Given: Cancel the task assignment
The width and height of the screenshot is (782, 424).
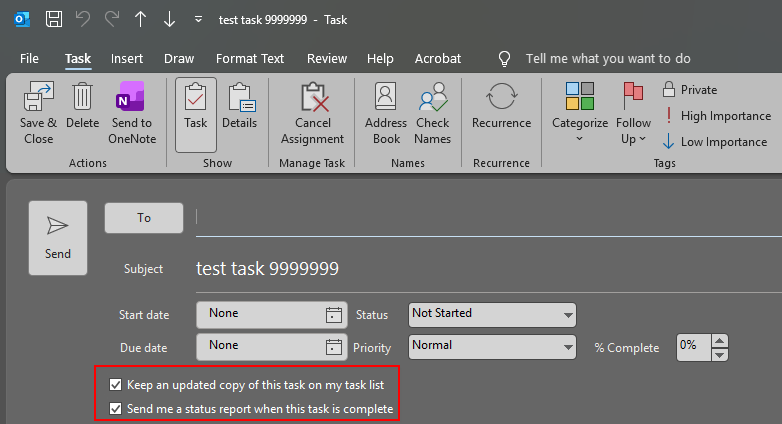Looking at the screenshot, I should point(313,114).
